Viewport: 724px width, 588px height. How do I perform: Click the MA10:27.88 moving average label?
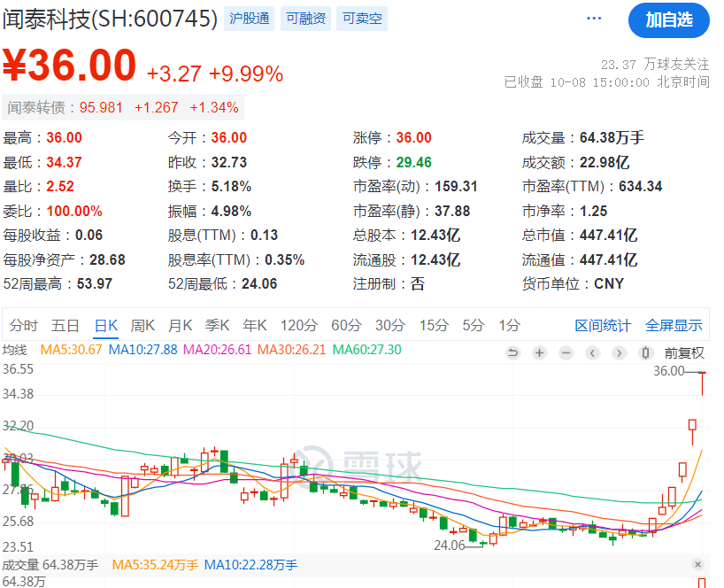coord(143,350)
